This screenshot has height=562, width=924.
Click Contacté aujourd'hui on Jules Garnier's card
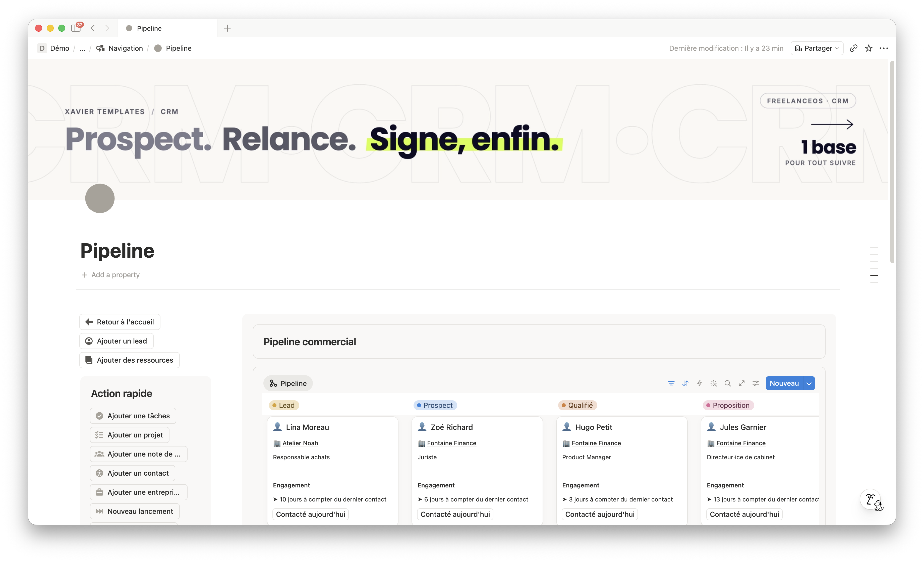(x=744, y=514)
